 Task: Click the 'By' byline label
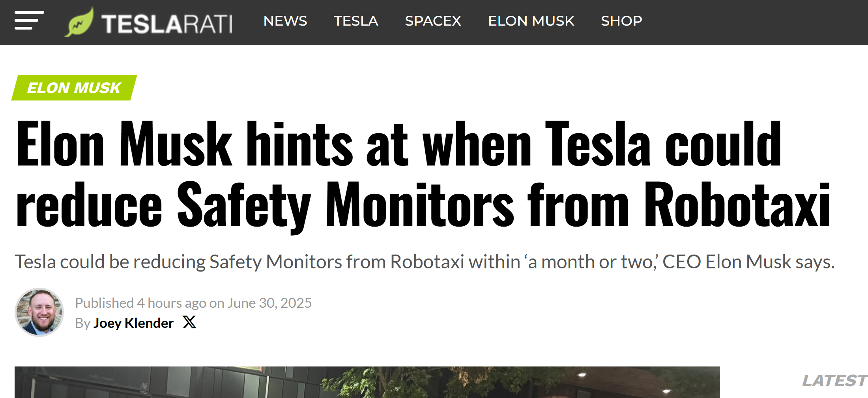point(82,324)
